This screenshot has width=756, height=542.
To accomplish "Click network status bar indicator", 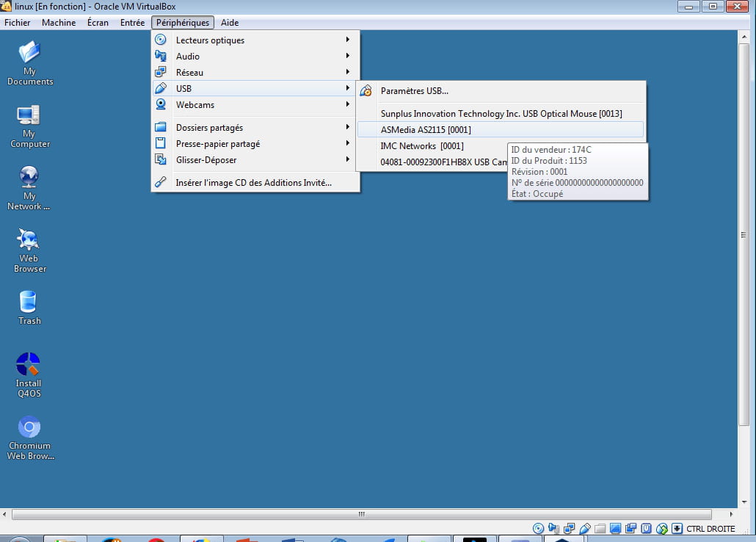I will coord(570,529).
